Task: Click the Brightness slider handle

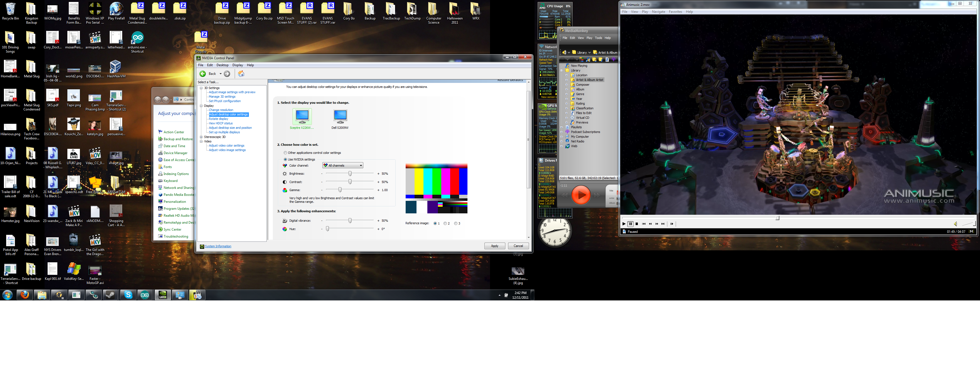Action: (350, 174)
